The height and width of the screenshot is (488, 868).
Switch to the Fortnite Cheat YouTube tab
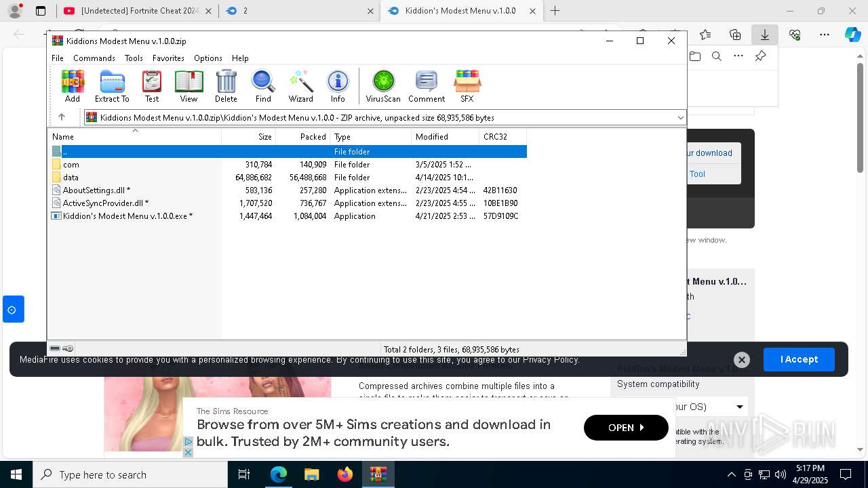pos(136,11)
